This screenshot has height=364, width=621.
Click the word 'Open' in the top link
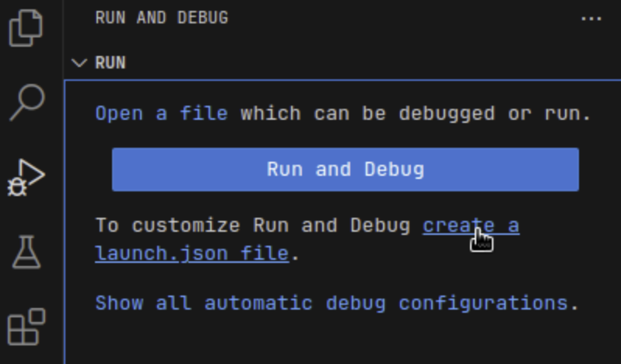(119, 114)
